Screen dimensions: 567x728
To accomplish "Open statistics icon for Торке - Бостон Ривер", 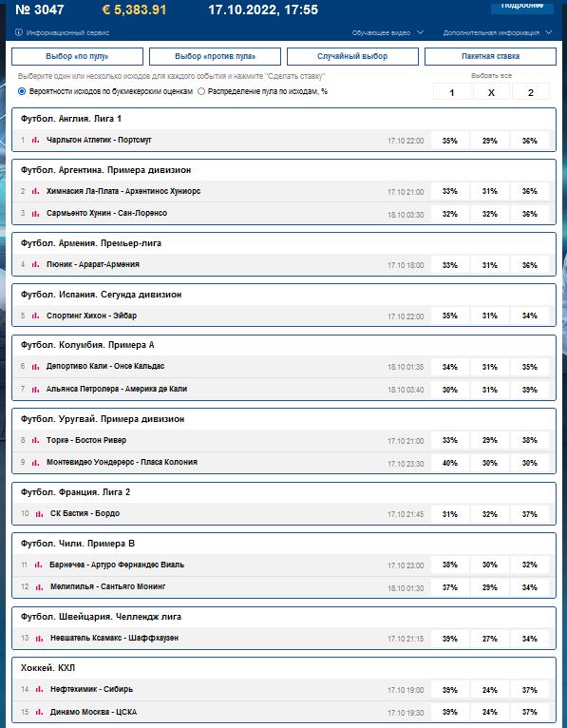I will tap(36, 440).
